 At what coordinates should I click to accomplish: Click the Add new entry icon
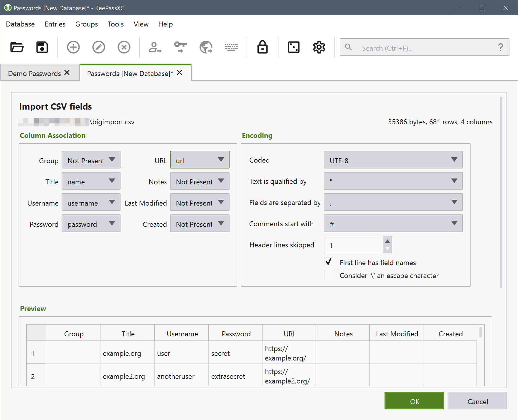pos(73,47)
